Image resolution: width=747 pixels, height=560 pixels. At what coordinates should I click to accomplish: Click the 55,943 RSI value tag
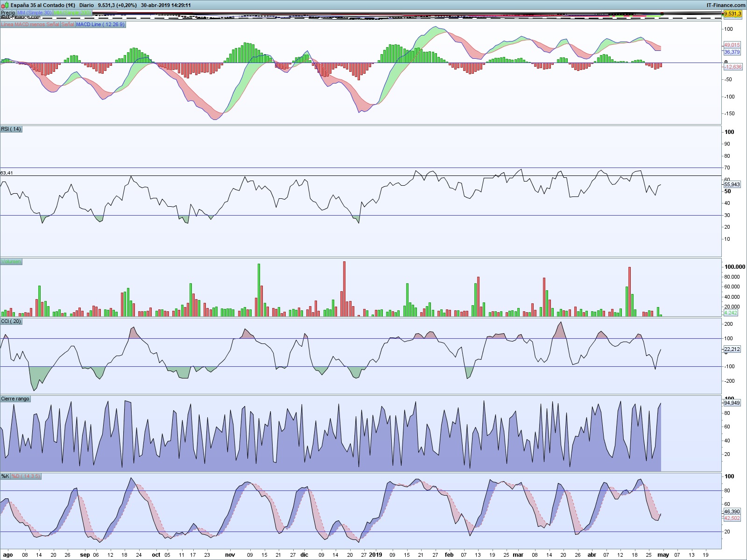tap(732, 184)
